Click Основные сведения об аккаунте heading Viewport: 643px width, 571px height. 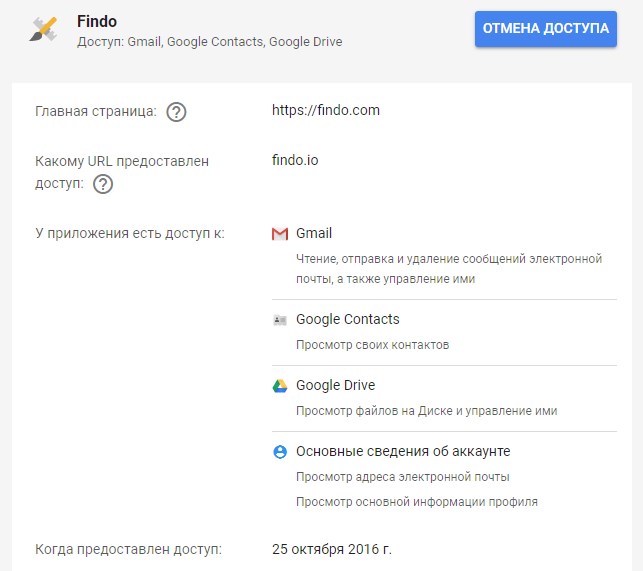coord(403,451)
